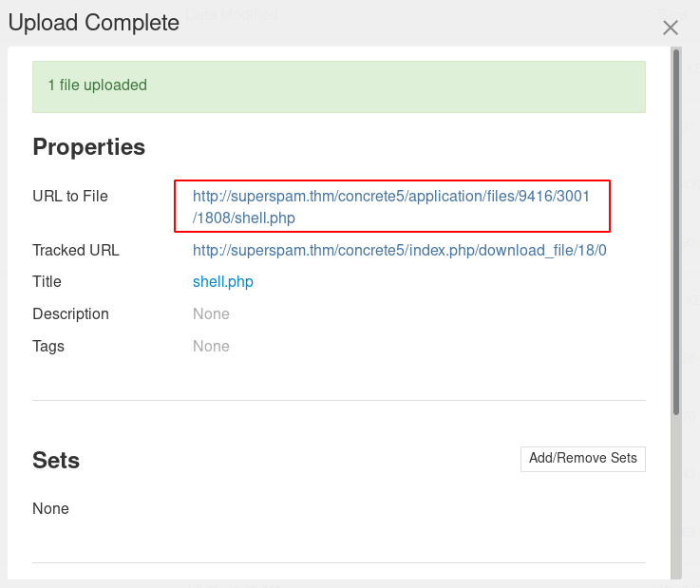Screen dimensions: 700x588
Task: Click the Tags value None
Action: [x=211, y=347]
